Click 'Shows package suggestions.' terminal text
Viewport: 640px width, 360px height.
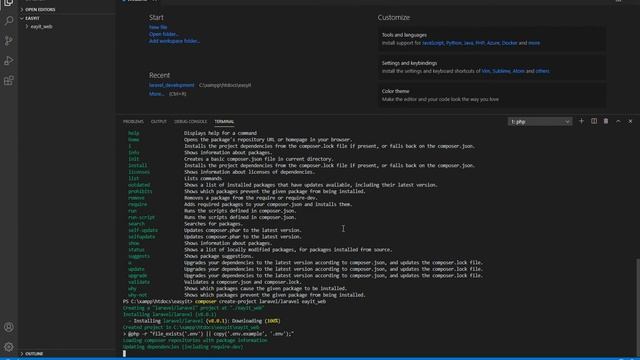pos(218,256)
